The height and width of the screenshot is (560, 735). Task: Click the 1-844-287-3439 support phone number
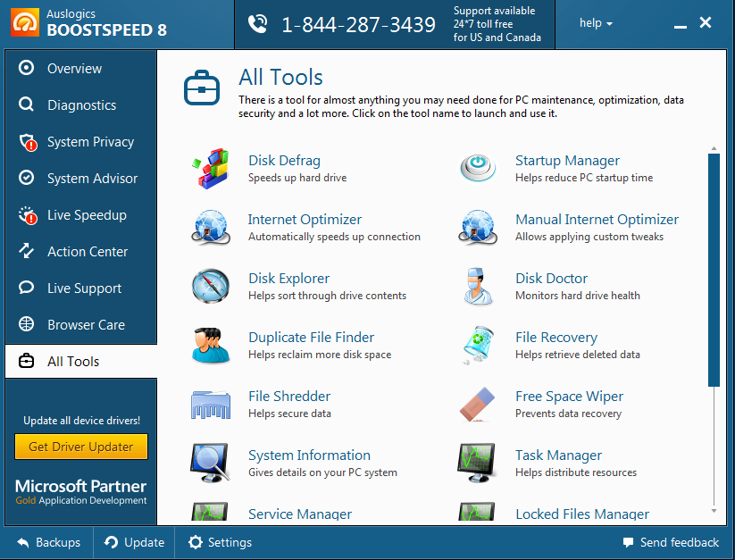[x=358, y=24]
